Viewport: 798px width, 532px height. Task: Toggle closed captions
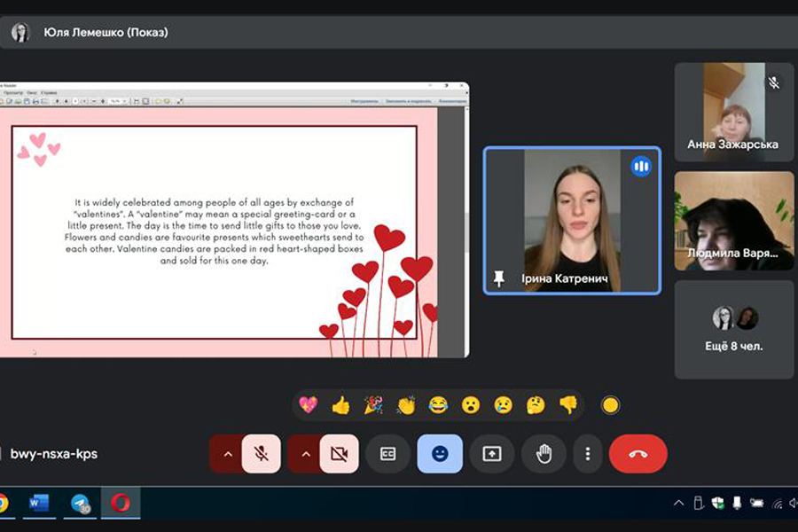coord(387,454)
